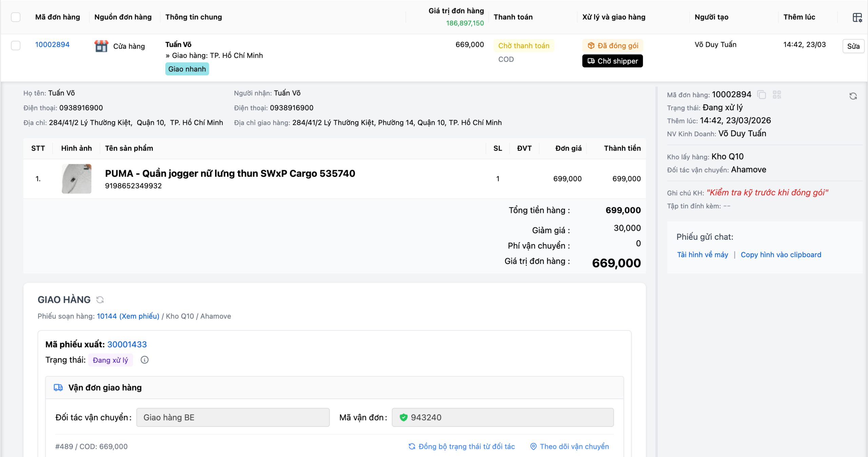Click the refresh icon in order details panel
868x457 pixels.
[x=853, y=96]
